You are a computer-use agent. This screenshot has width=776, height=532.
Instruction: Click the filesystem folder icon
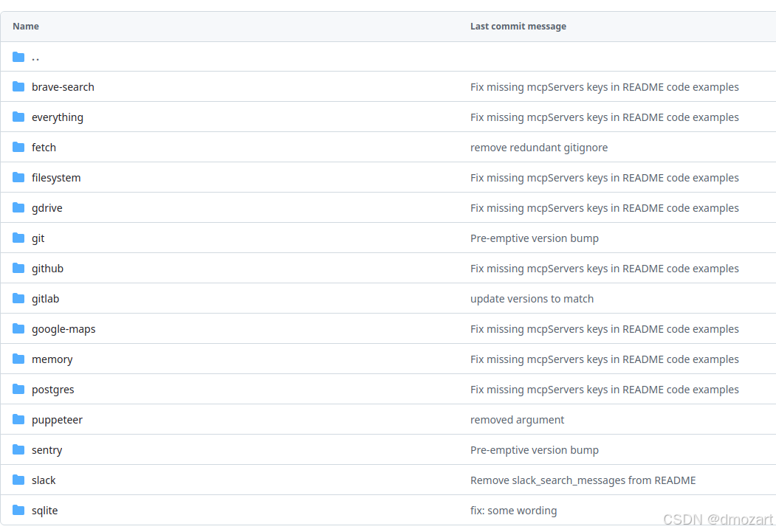pyautogui.click(x=18, y=178)
